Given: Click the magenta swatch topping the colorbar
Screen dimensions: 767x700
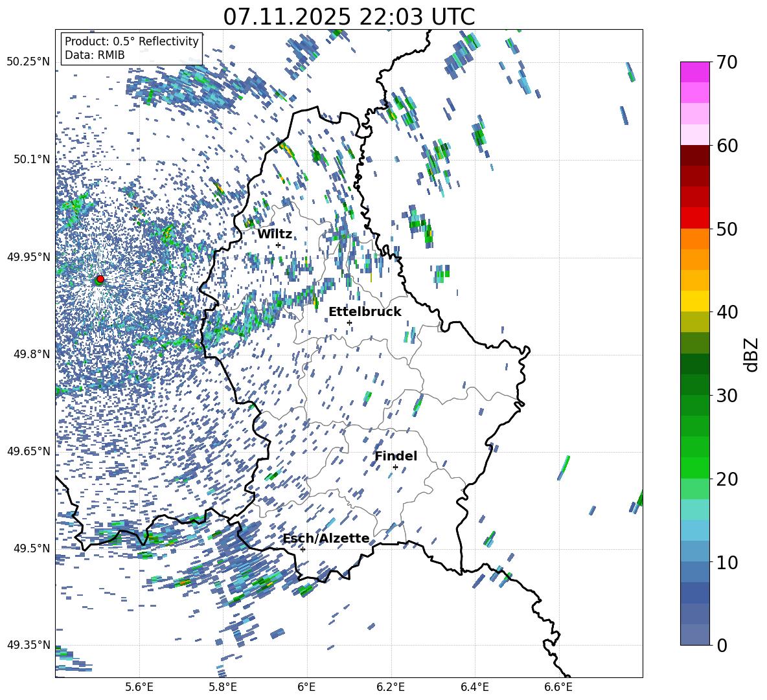Looking at the screenshot, I should [694, 72].
